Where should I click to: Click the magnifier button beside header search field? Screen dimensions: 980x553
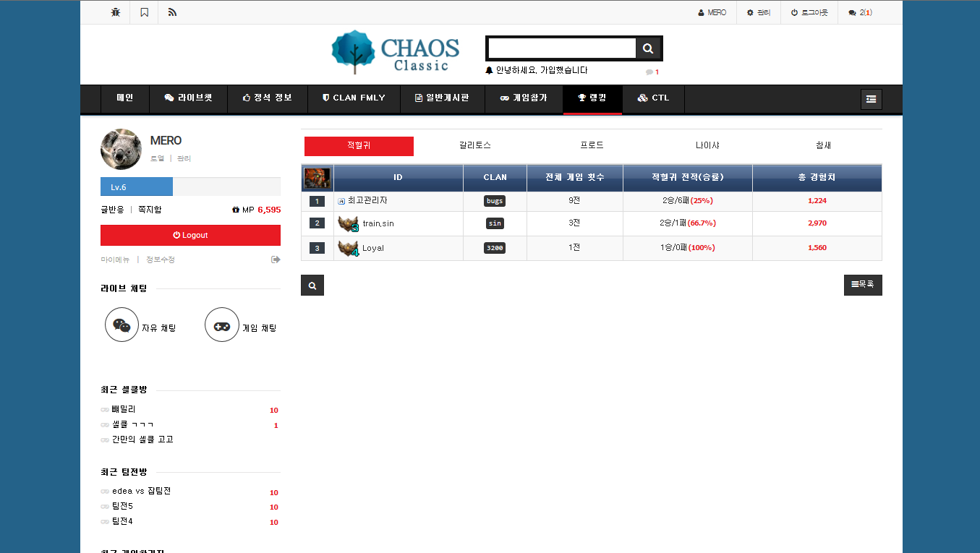(647, 48)
